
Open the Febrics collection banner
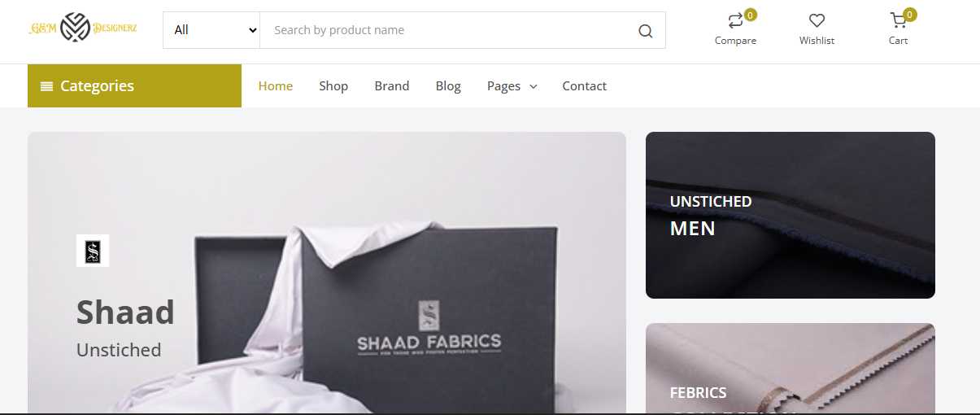tap(791, 369)
